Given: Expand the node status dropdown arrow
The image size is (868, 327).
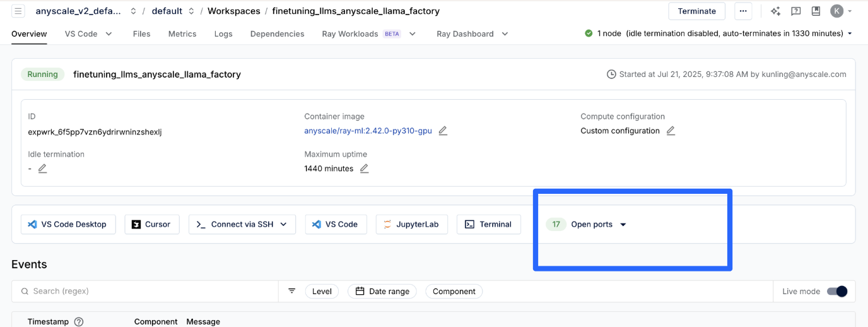Looking at the screenshot, I should [850, 33].
